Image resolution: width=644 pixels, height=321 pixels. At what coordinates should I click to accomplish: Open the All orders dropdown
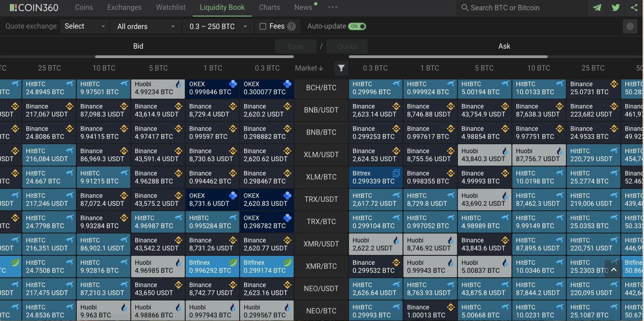tap(146, 26)
